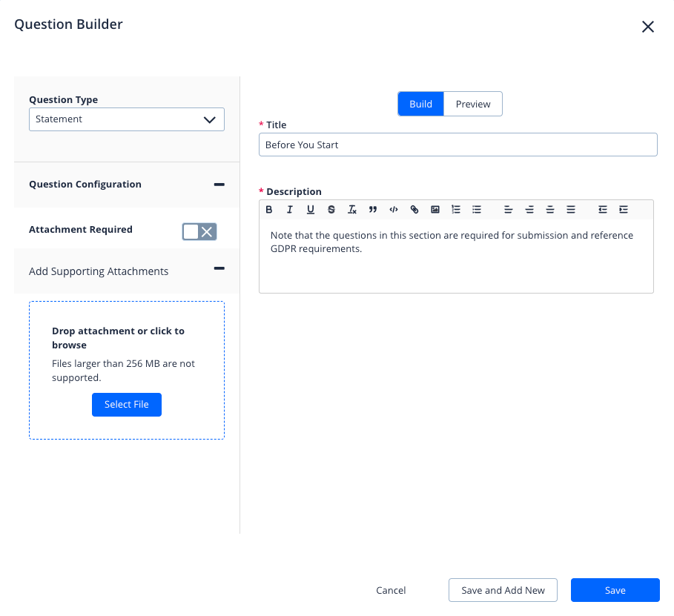
Task: Click into the Title input field
Action: click(x=457, y=145)
